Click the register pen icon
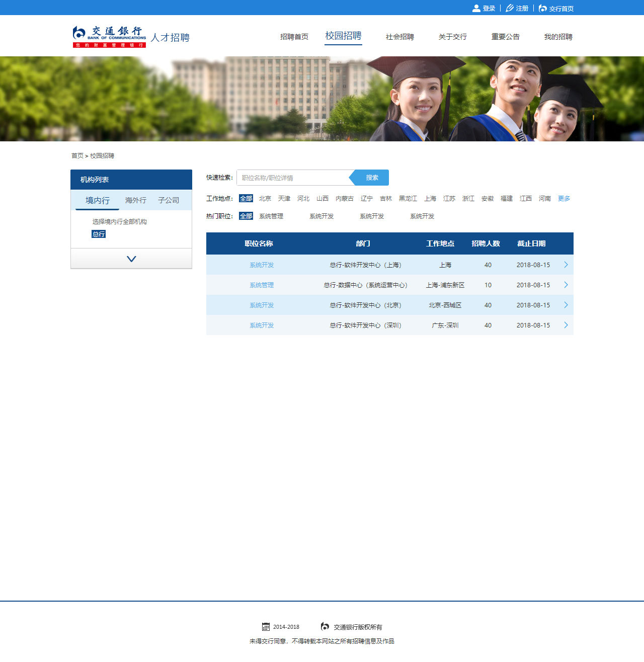This screenshot has height=662, width=644. (x=510, y=8)
